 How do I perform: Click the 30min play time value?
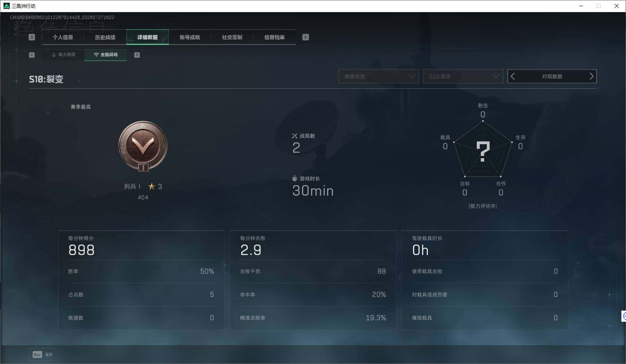(313, 191)
